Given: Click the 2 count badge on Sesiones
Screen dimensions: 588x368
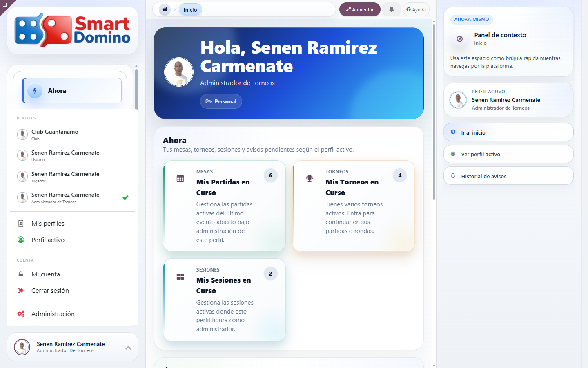Looking at the screenshot, I should (271, 274).
